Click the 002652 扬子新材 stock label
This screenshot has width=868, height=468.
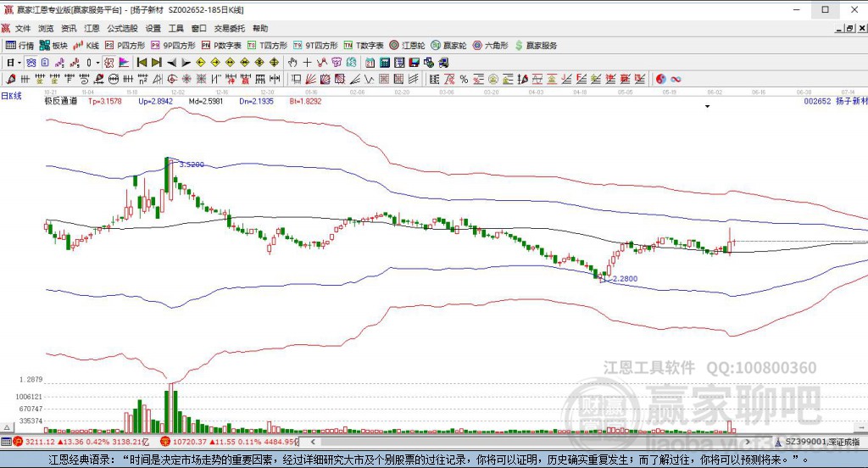835,102
